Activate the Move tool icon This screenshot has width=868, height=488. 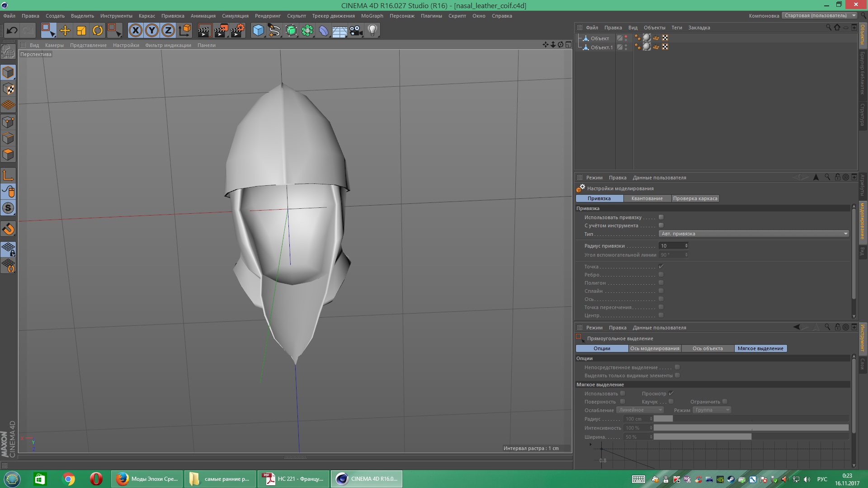pyautogui.click(x=65, y=31)
